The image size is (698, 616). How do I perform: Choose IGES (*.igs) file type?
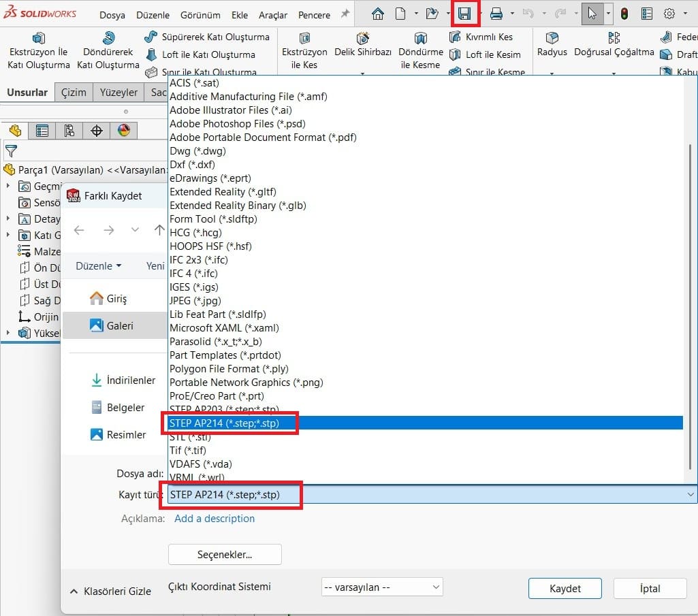coord(425,287)
